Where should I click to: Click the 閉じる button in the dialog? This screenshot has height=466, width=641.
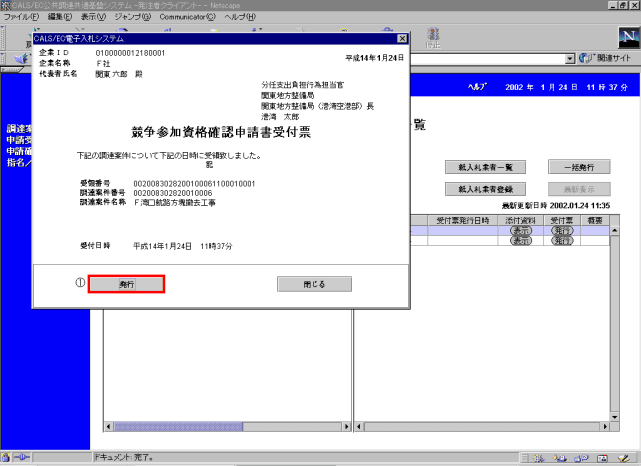click(314, 284)
